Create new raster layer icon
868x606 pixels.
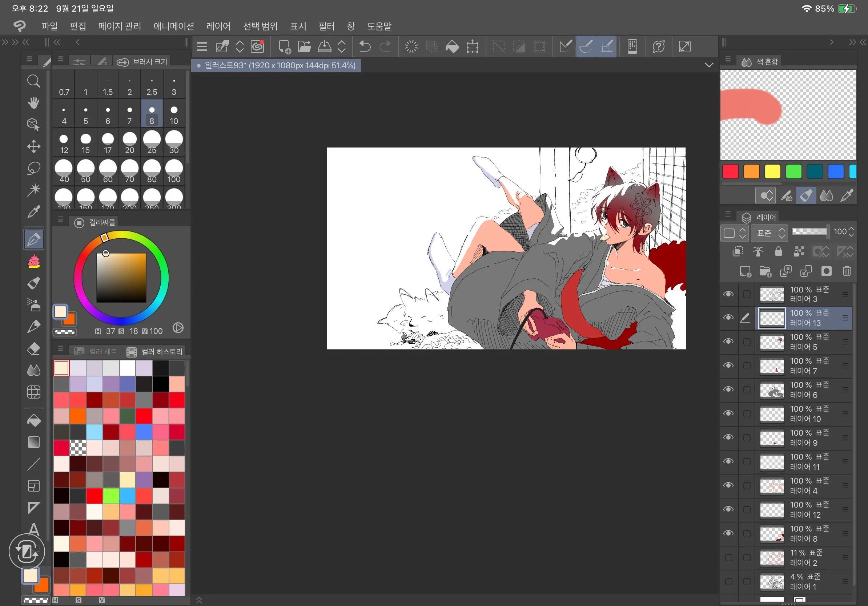click(x=745, y=271)
